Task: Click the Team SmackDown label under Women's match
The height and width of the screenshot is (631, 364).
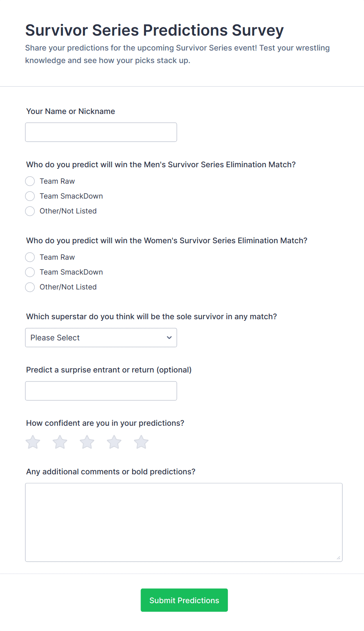Action: tap(71, 272)
